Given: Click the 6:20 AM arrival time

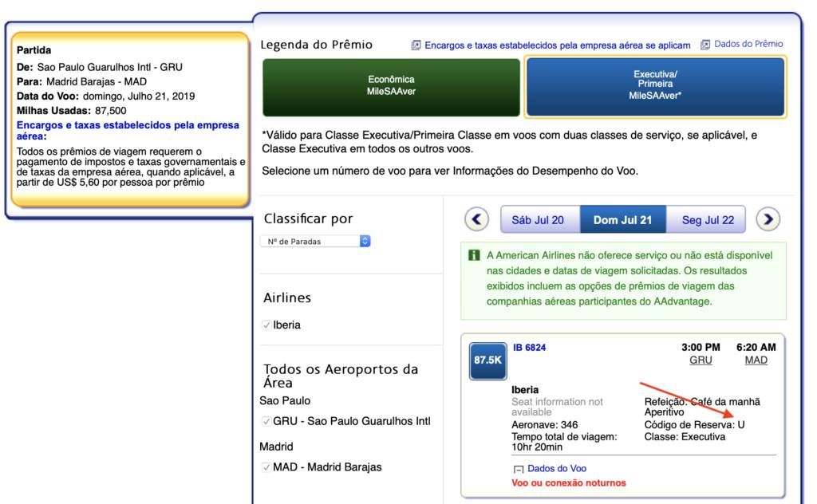Looking at the screenshot, I should [756, 347].
